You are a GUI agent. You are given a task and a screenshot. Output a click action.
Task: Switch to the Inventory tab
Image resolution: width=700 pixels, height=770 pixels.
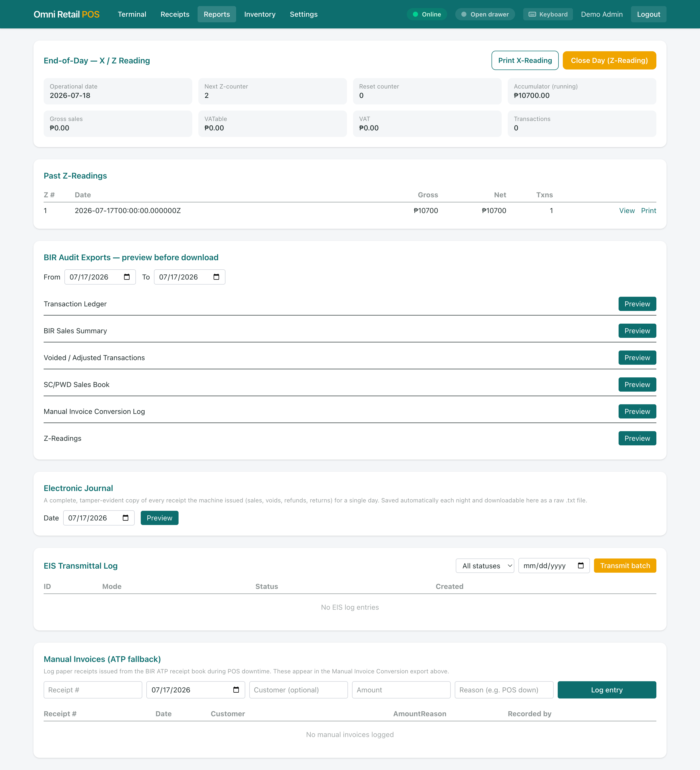260,14
